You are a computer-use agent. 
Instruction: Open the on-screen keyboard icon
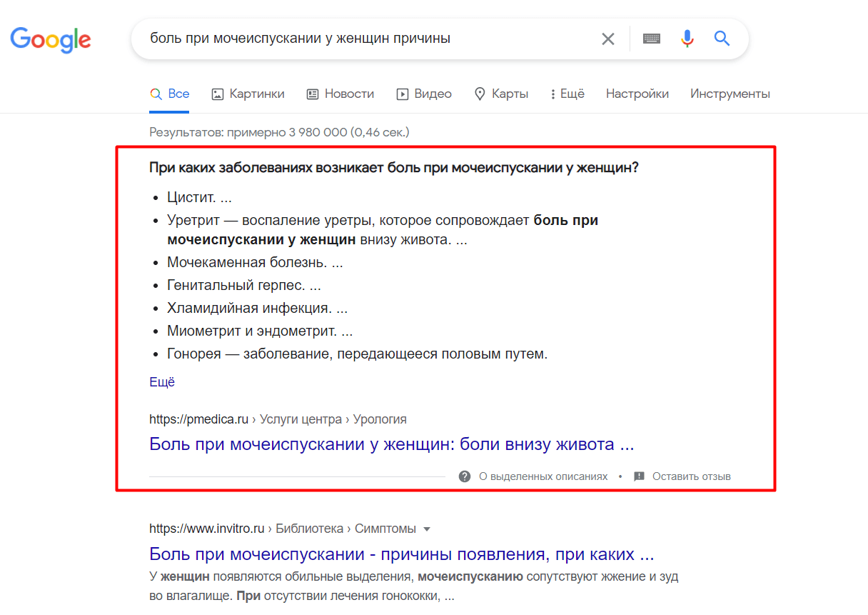coord(651,39)
